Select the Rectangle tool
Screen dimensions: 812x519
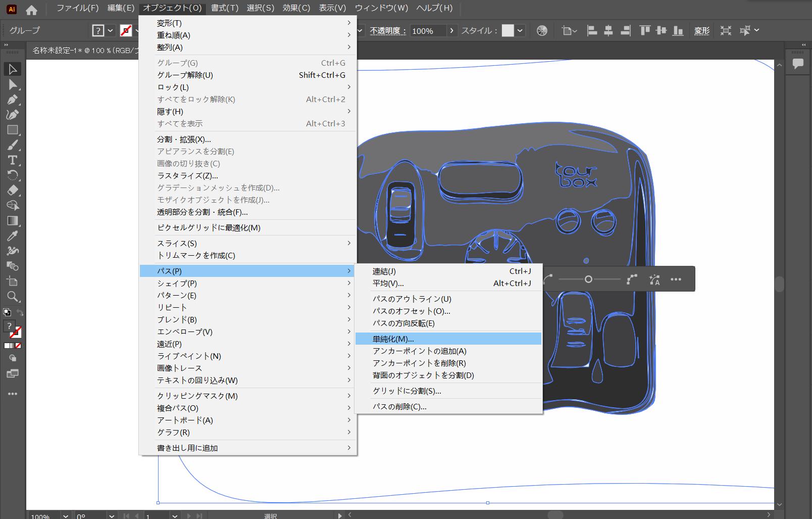point(13,130)
